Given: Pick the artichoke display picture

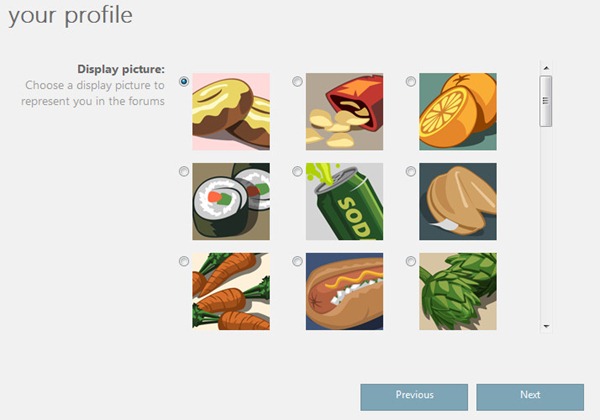Looking at the screenshot, I should pos(458,291).
